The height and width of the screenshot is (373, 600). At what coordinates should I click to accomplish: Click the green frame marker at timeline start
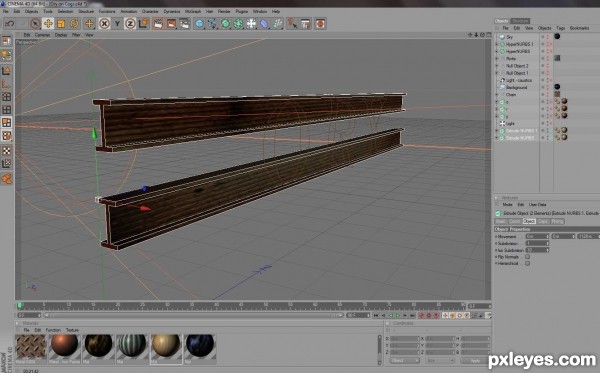point(20,305)
